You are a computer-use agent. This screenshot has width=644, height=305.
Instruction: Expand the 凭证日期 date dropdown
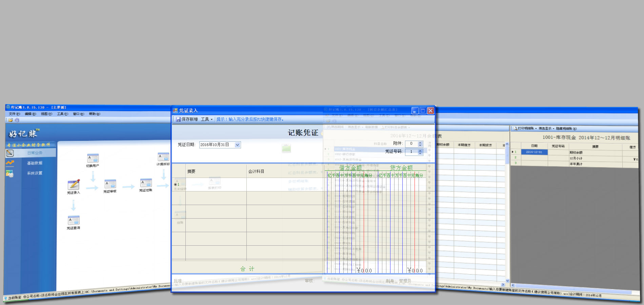tap(237, 145)
